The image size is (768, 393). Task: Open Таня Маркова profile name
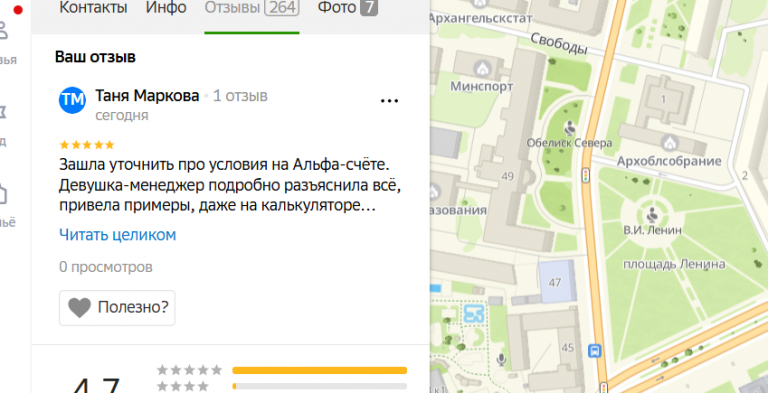147,96
